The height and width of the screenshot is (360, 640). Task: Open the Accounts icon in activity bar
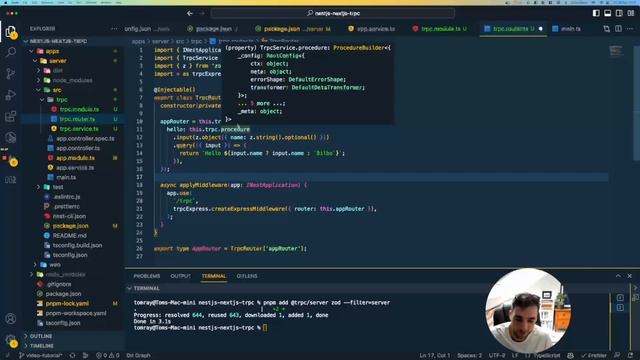[11, 319]
